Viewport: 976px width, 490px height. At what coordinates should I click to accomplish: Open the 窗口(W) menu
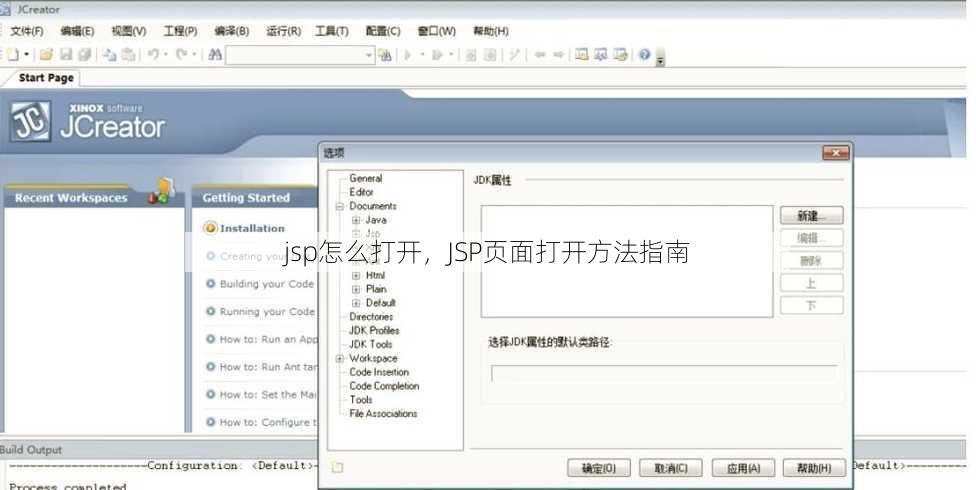pyautogui.click(x=436, y=31)
